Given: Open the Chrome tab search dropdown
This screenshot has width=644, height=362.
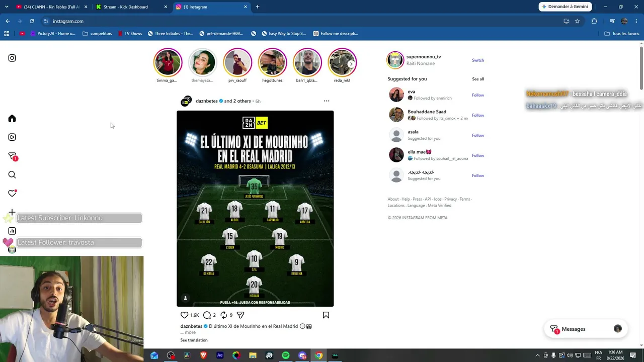Looking at the screenshot, I should click(x=7, y=7).
